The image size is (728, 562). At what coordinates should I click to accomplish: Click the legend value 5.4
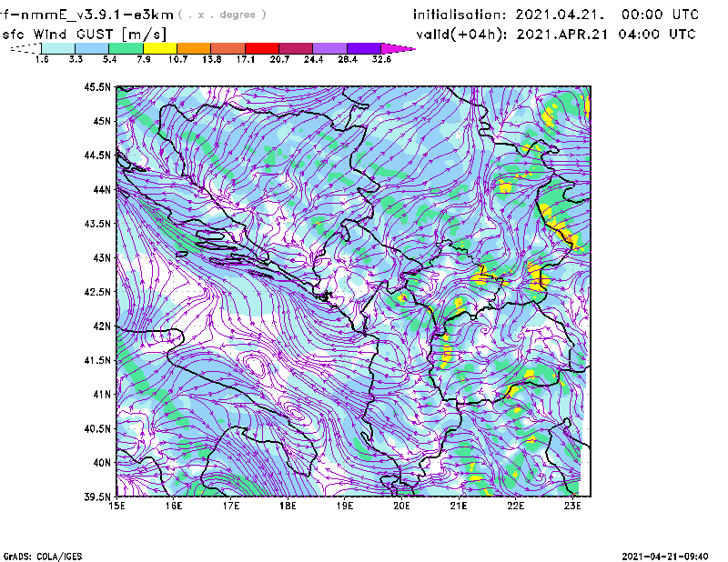click(109, 59)
